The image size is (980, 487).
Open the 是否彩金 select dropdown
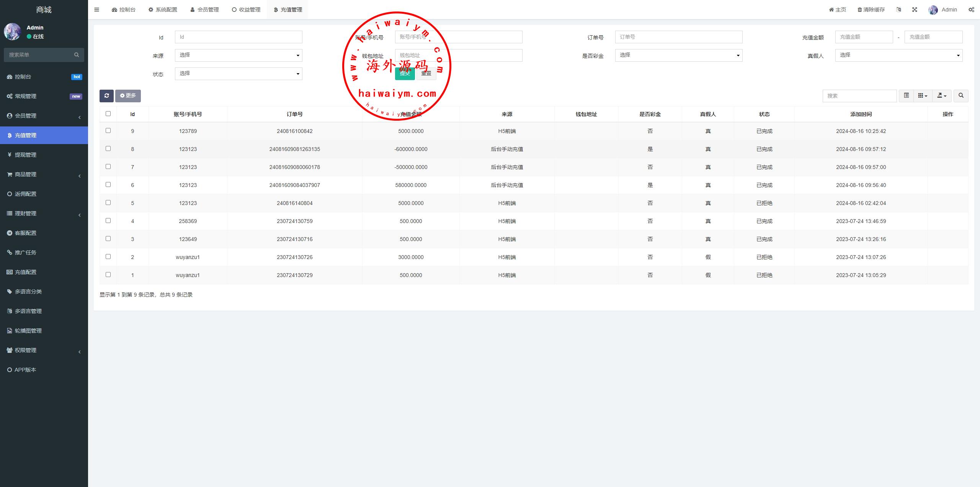click(x=678, y=55)
